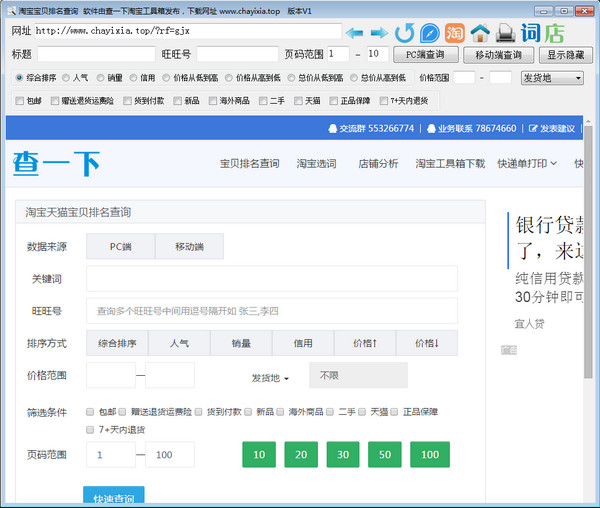The image size is (600, 508).
Task: Choose 价格↓ sort option
Action: (x=427, y=343)
